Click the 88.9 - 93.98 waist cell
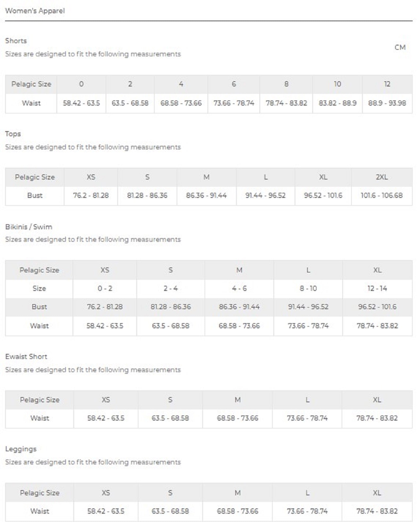The width and height of the screenshot is (420, 529). [x=387, y=103]
